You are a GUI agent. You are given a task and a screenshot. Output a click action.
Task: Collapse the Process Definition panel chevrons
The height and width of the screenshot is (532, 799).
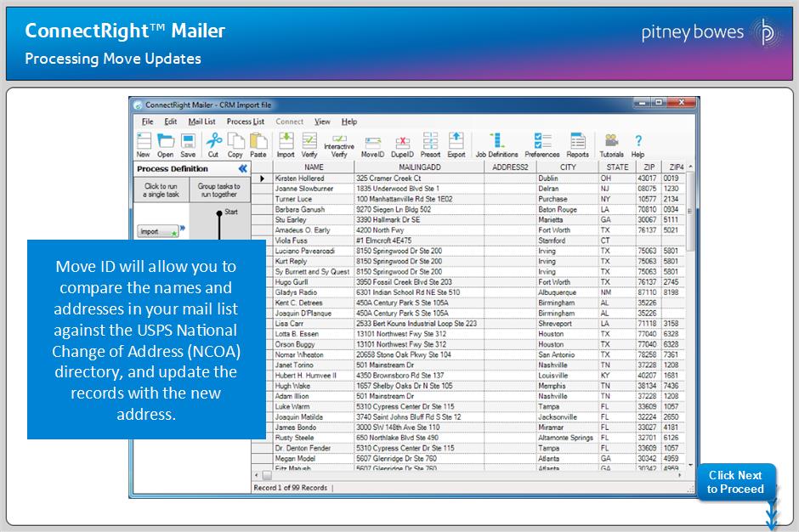(x=242, y=168)
